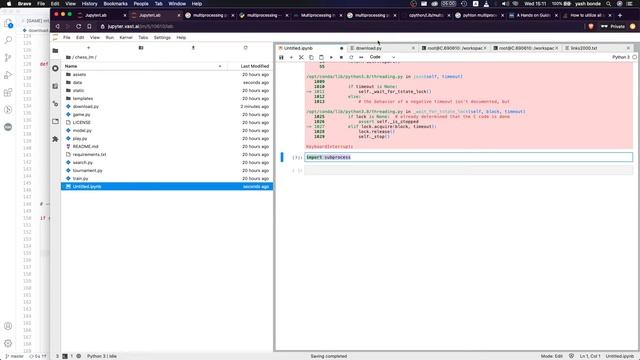The image size is (640, 360).
Task: Interrupt the kernel with stop button
Action: tap(341, 58)
